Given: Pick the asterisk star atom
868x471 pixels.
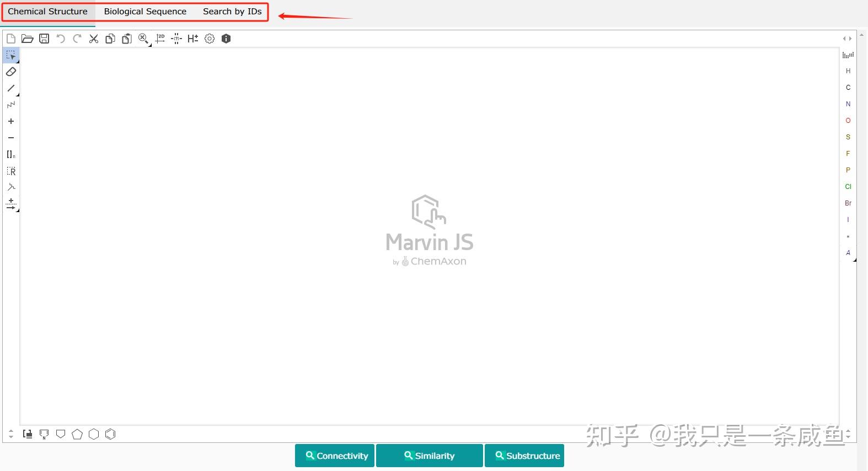Looking at the screenshot, I should pyautogui.click(x=848, y=236).
